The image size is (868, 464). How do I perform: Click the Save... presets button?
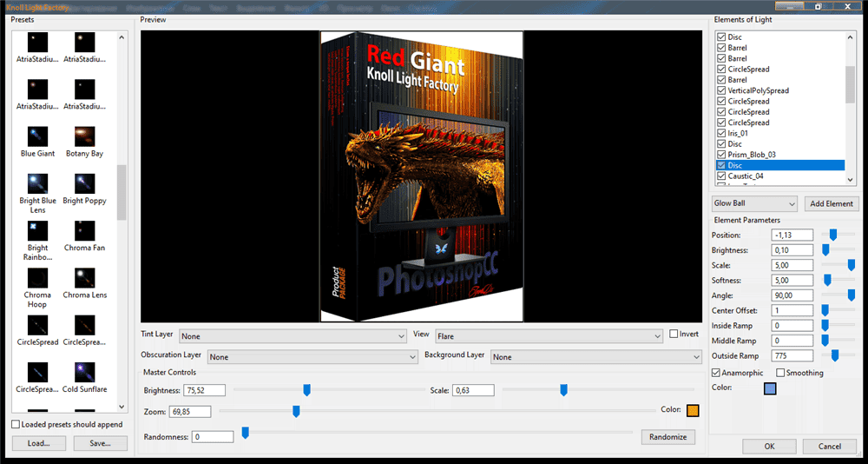coord(100,443)
